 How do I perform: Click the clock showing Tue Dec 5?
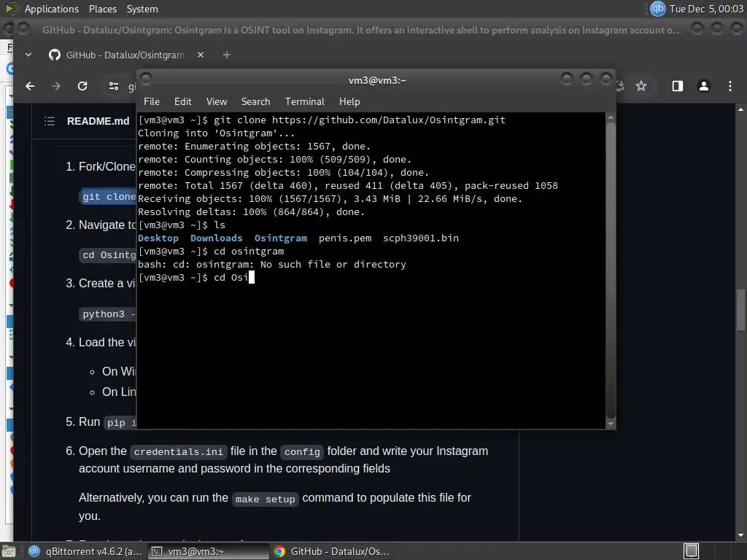[706, 9]
